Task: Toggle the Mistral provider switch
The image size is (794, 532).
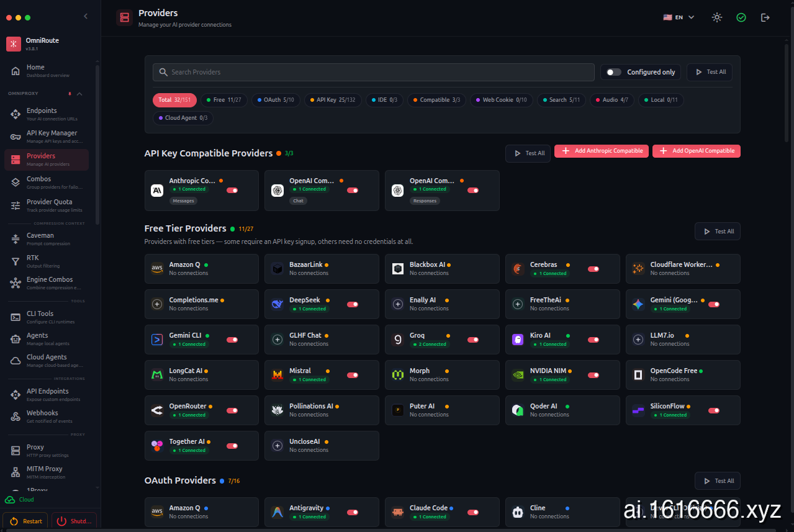Action: [x=353, y=376]
